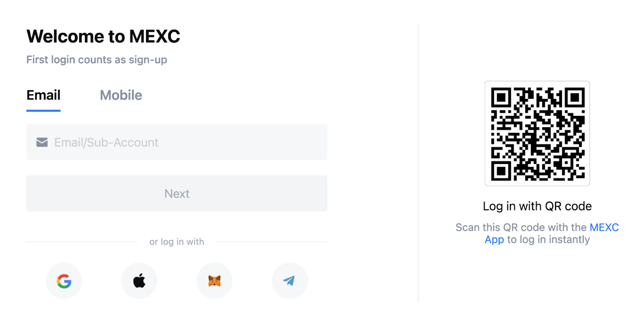The image size is (644, 331).
Task: Click the QR code image
Action: tap(537, 133)
